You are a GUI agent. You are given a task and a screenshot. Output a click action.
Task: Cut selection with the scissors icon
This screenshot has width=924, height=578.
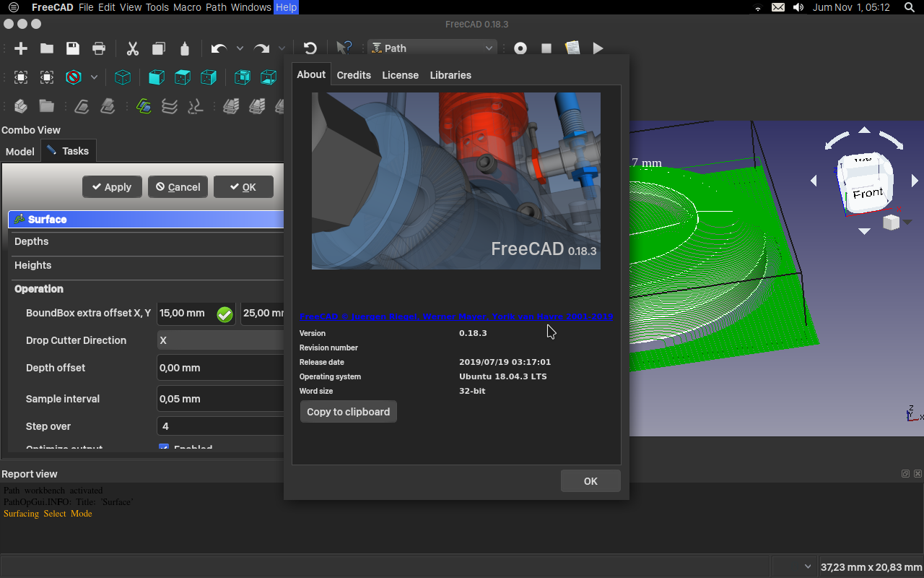pos(133,48)
